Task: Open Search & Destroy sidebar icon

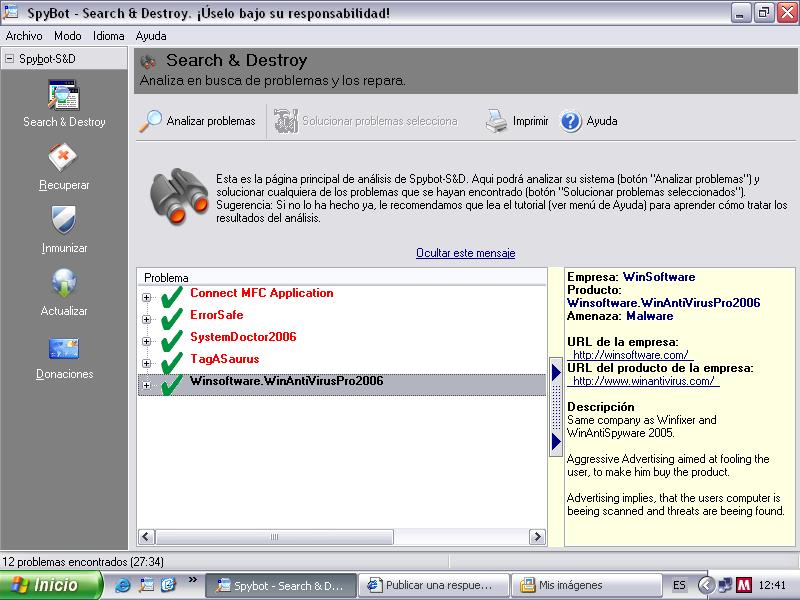Action: tap(64, 95)
